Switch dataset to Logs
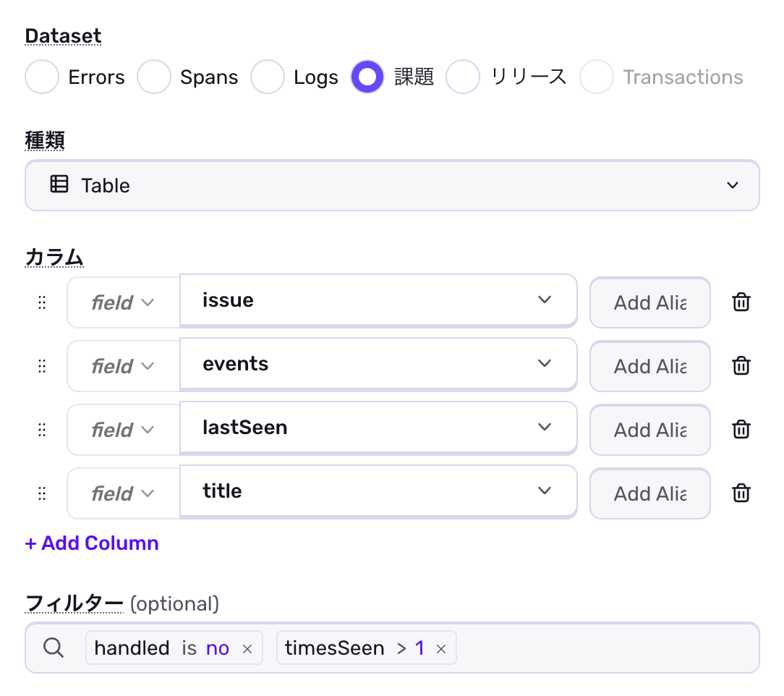Screen dimensions: 784x696 [268, 77]
